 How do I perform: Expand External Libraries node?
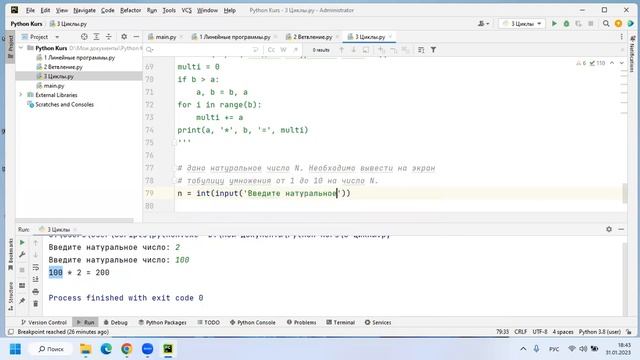click(21, 95)
